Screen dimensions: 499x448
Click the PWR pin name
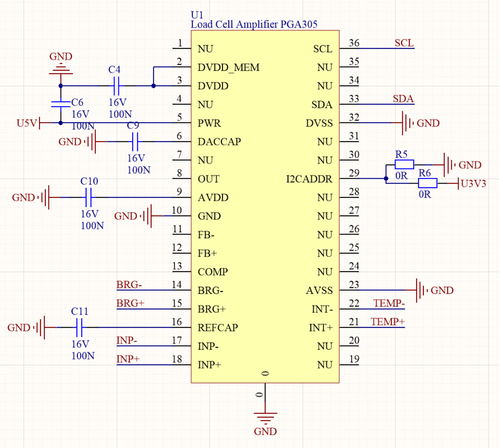pos(209,123)
